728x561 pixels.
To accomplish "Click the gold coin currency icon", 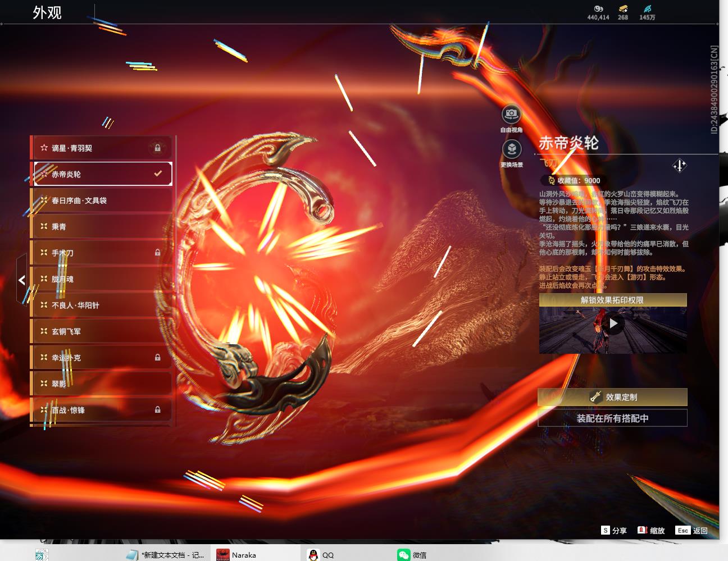I will tap(623, 9).
